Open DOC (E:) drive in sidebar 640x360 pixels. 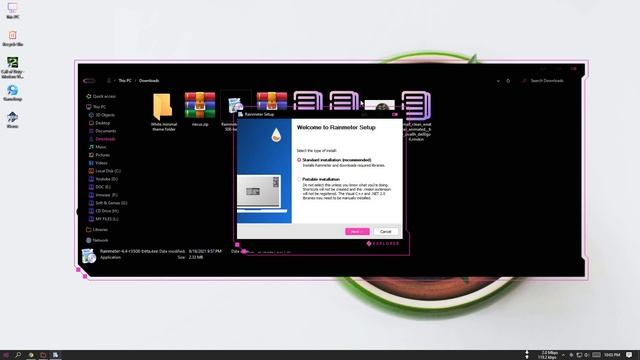click(100, 187)
